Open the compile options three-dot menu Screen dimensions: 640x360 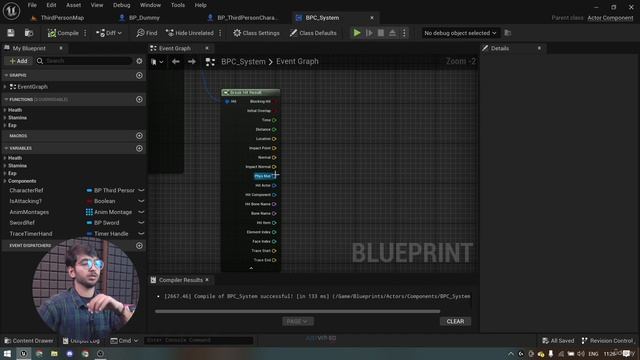85,33
